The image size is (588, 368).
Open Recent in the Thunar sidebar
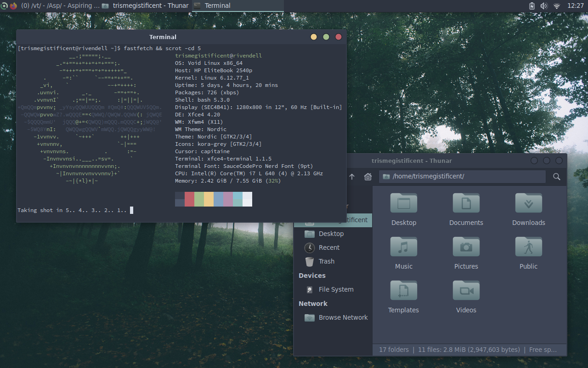point(333,247)
